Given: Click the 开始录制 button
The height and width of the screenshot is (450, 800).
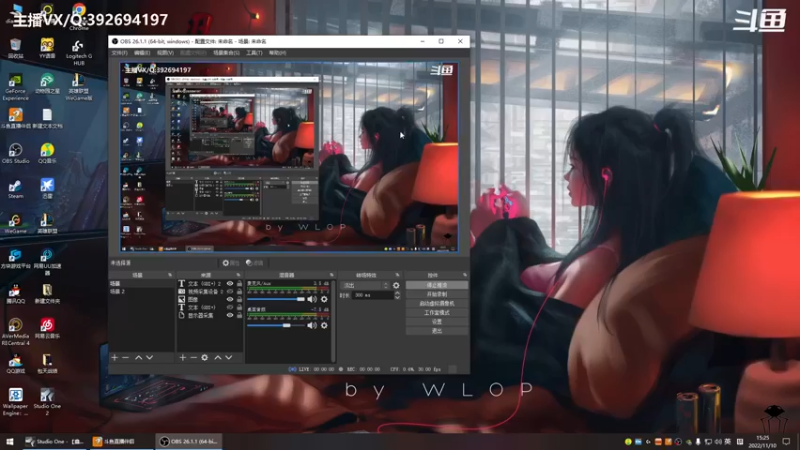Looking at the screenshot, I should (437, 294).
